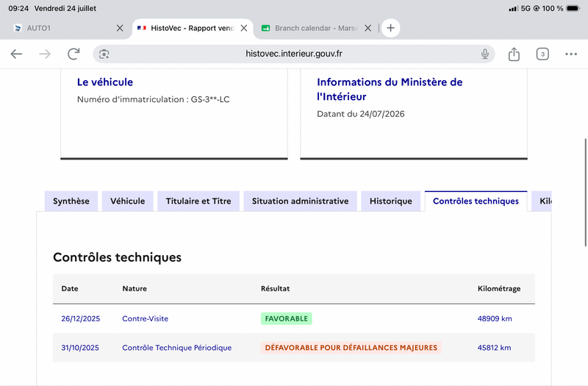588x386 pixels.
Task: Close the HistoVec tab
Action: (244, 28)
